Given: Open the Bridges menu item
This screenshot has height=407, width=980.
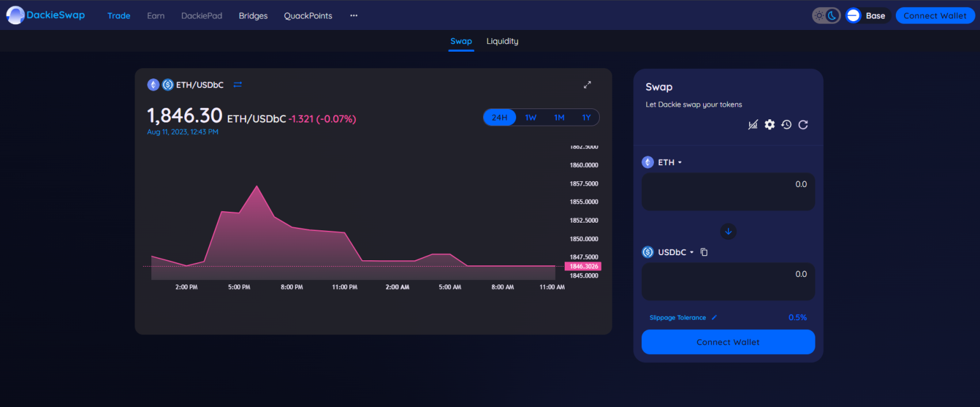Looking at the screenshot, I should tap(253, 15).
